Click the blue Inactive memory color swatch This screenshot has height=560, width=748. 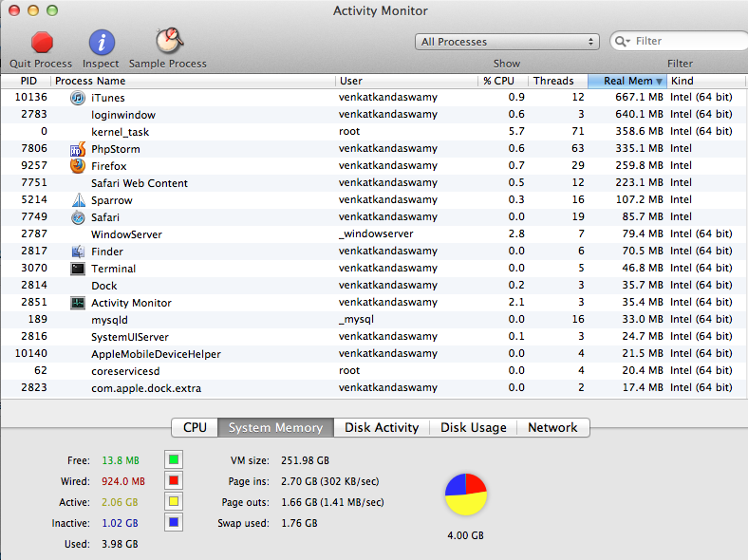click(x=174, y=522)
